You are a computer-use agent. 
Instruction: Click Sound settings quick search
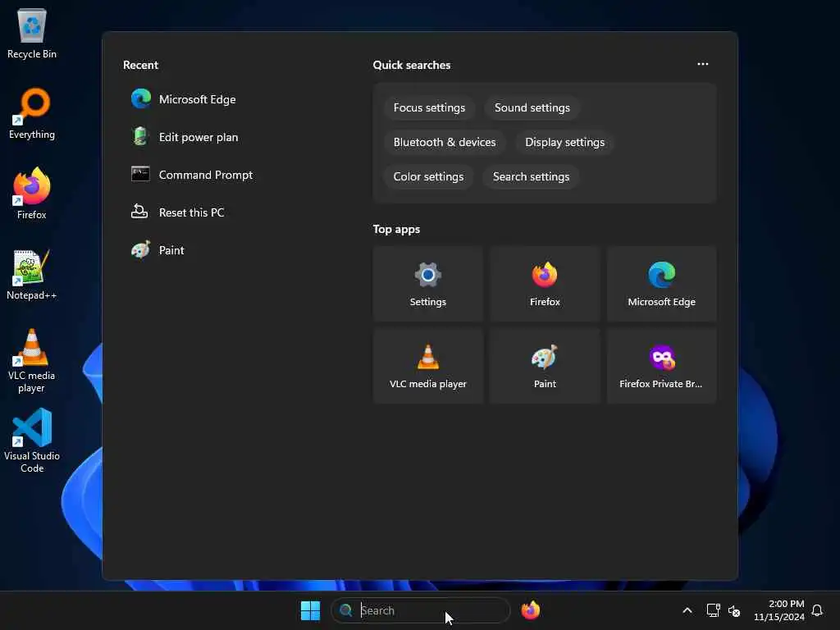(532, 107)
